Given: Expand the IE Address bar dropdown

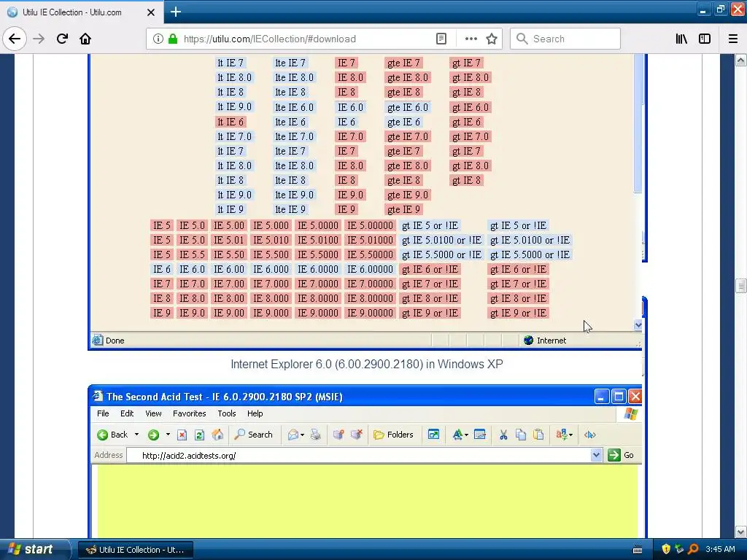Looking at the screenshot, I should [x=596, y=455].
